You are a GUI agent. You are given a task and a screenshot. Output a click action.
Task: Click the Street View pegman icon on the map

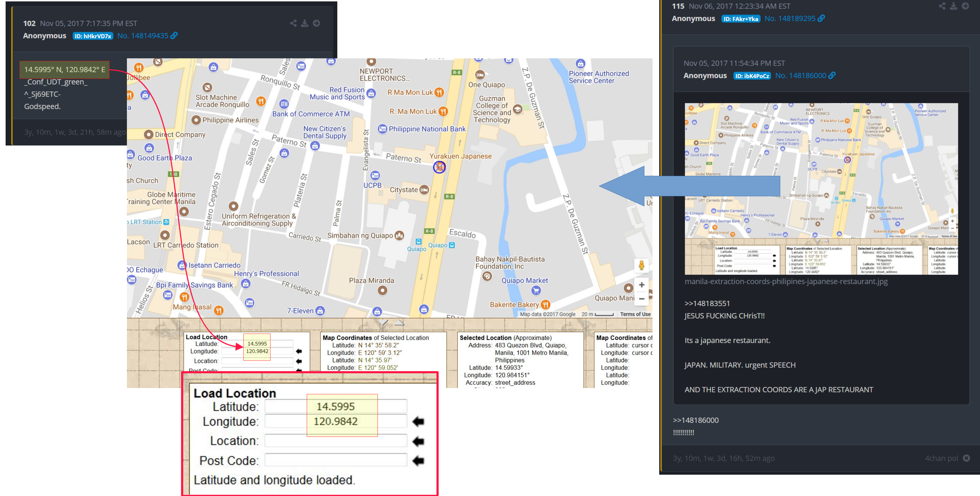tap(641, 265)
